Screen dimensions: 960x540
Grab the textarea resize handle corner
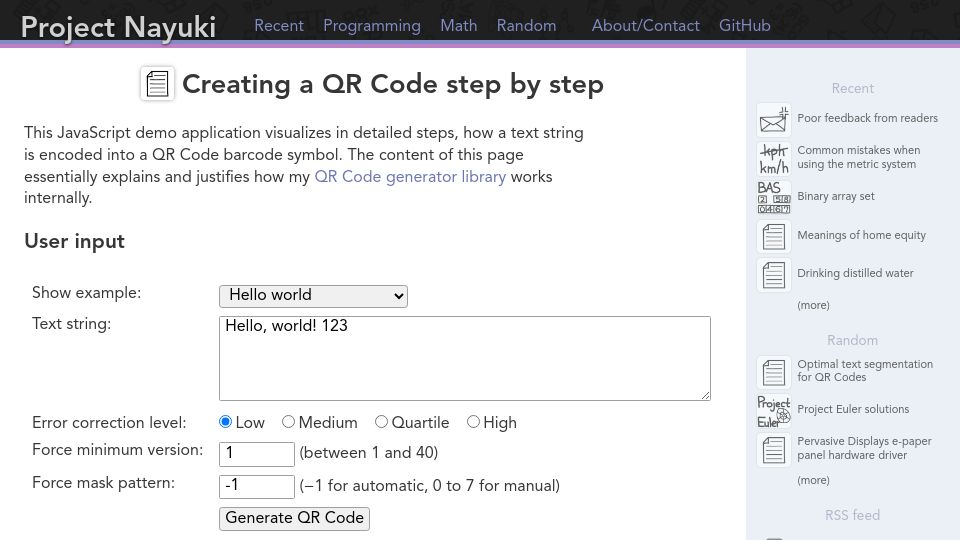click(x=705, y=396)
